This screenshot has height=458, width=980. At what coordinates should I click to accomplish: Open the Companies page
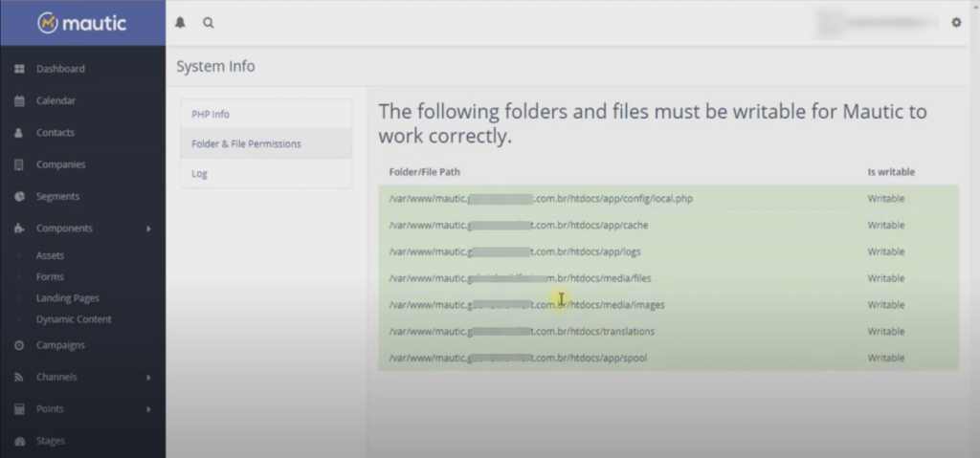click(60, 164)
